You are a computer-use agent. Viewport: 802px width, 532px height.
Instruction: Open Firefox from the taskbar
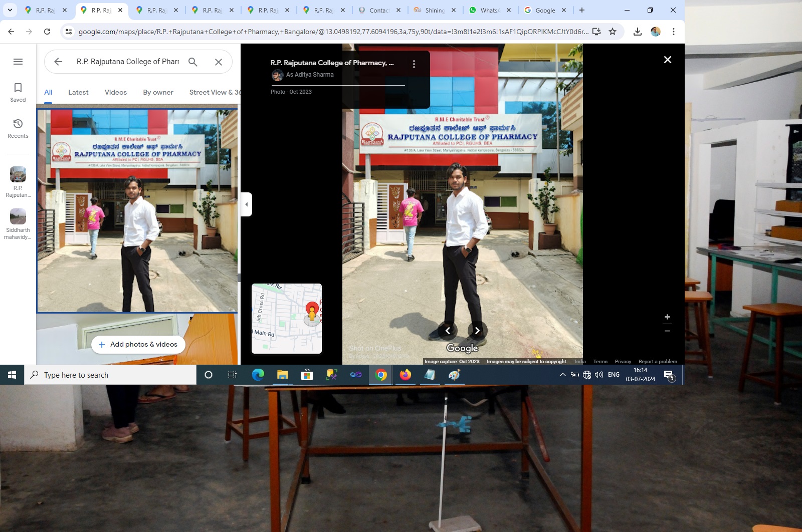click(x=405, y=375)
